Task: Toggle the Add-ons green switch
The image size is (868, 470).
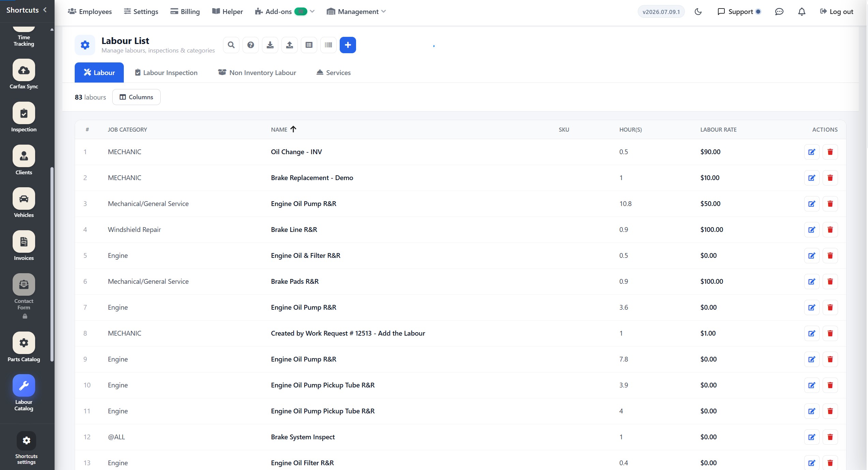Action: coord(301,12)
